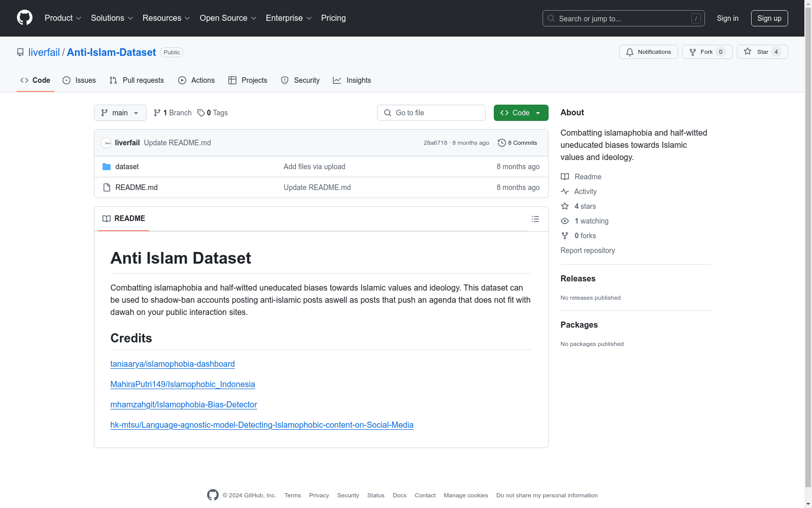Fork the repository
This screenshot has height=508, width=812.
[x=707, y=52]
